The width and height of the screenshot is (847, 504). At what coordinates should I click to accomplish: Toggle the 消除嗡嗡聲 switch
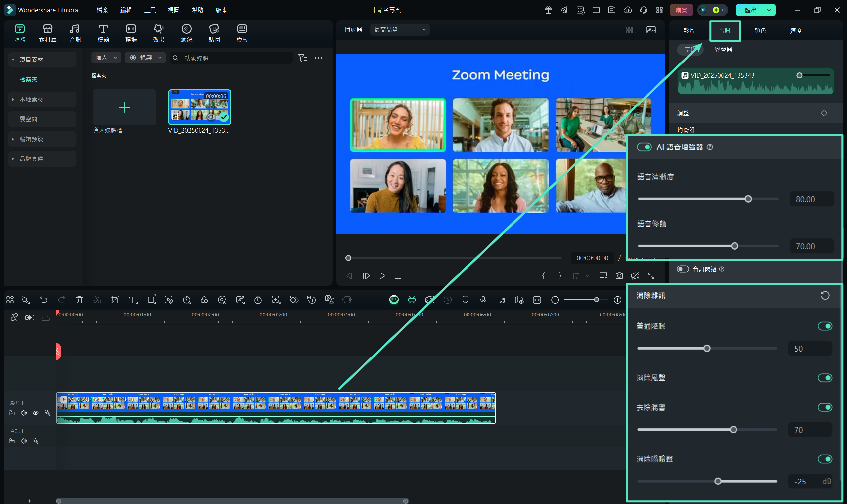point(825,459)
